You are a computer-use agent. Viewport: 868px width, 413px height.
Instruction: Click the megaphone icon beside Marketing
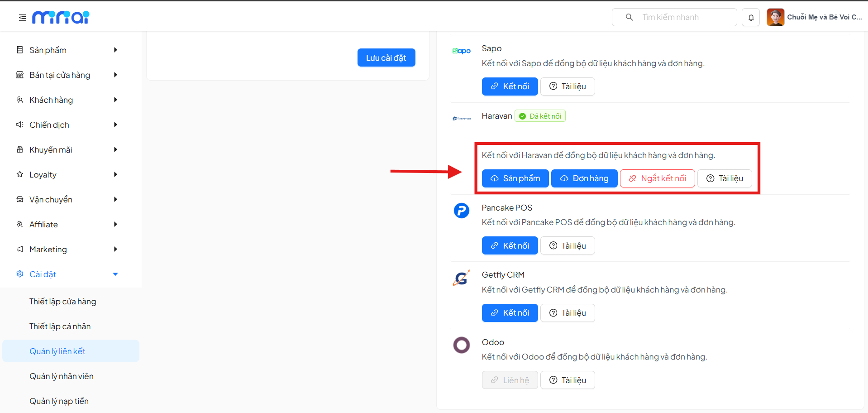click(x=19, y=249)
